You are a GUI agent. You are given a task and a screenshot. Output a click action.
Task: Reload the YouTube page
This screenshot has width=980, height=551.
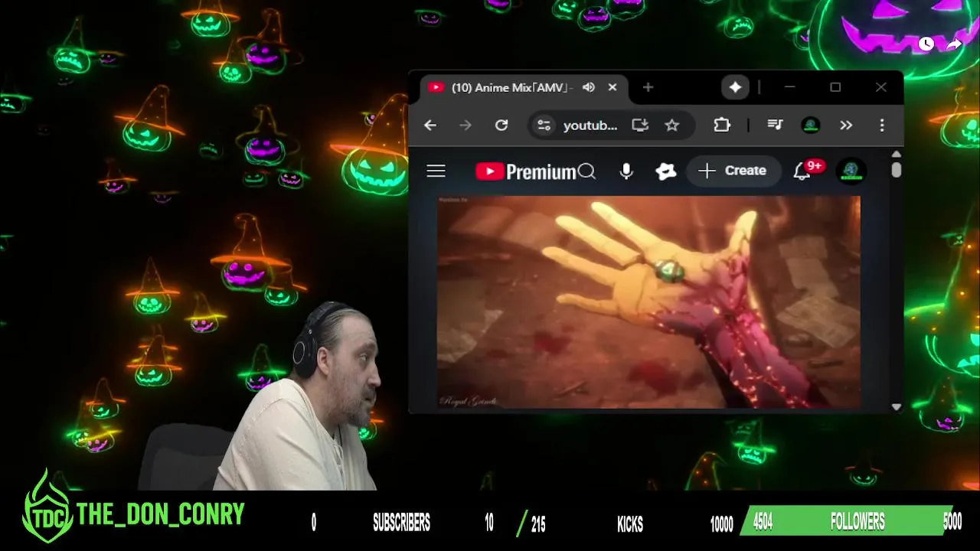501,125
